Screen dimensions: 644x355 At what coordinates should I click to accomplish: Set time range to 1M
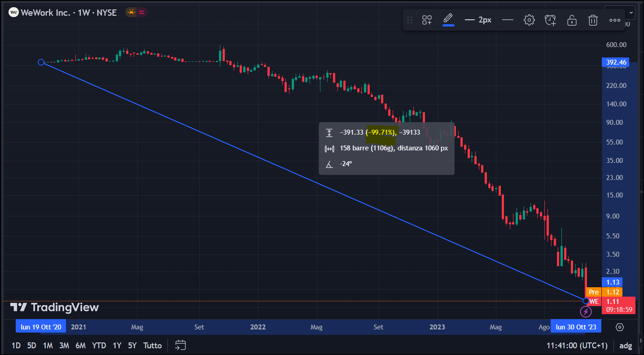(x=48, y=346)
